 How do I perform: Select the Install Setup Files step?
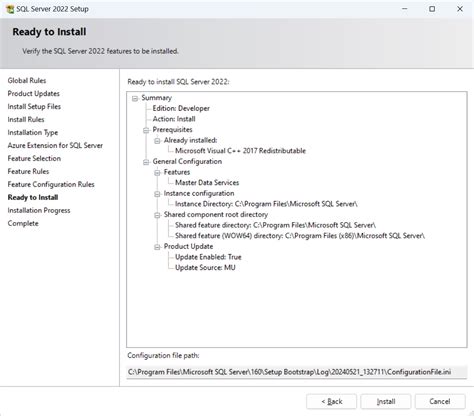34,107
